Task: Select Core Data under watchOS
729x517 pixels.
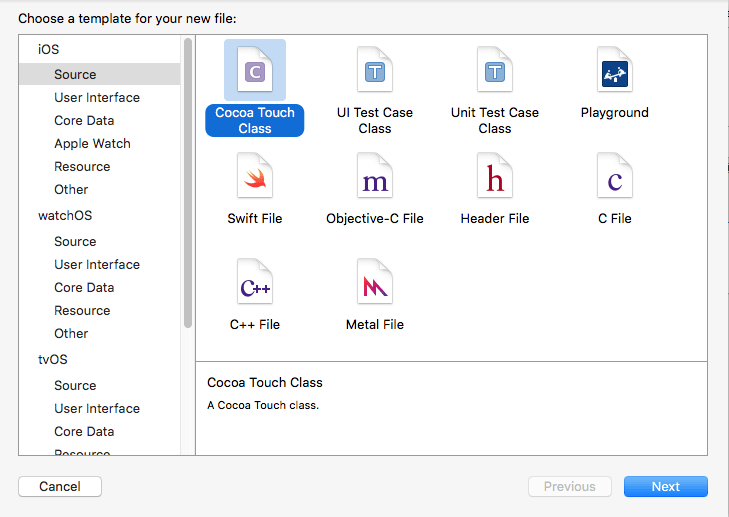Action: [x=84, y=288]
